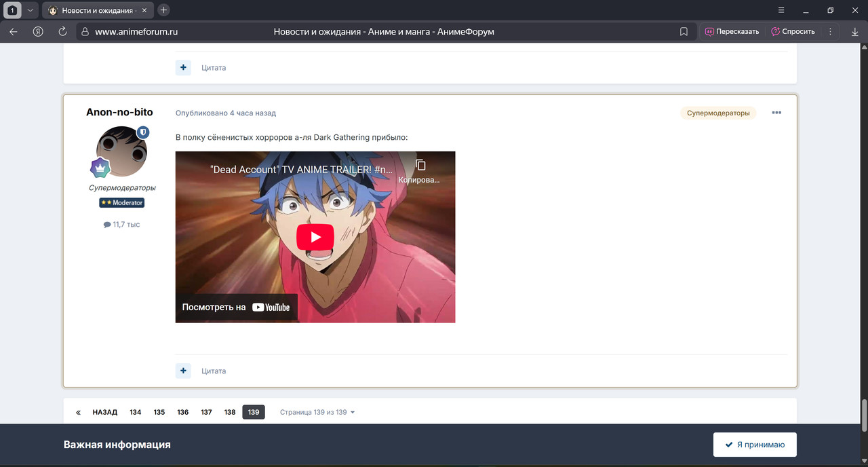
Task: Click the 11,7 тыс post count
Action: pyautogui.click(x=122, y=224)
